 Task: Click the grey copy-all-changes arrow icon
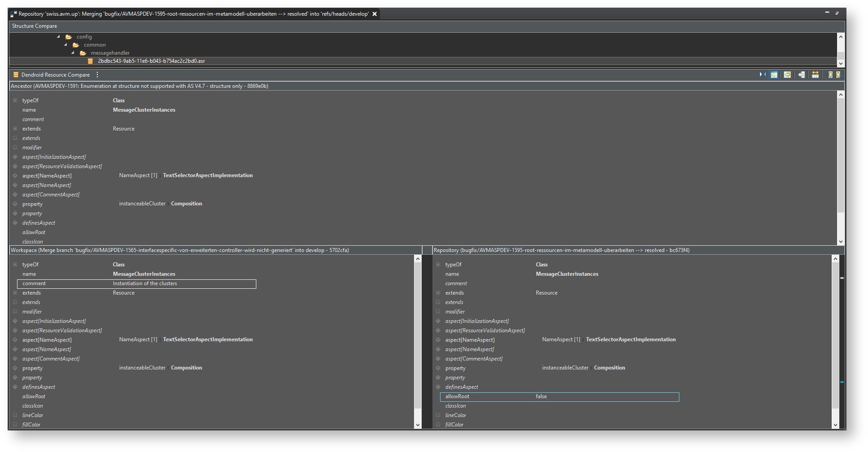pyautogui.click(x=801, y=75)
